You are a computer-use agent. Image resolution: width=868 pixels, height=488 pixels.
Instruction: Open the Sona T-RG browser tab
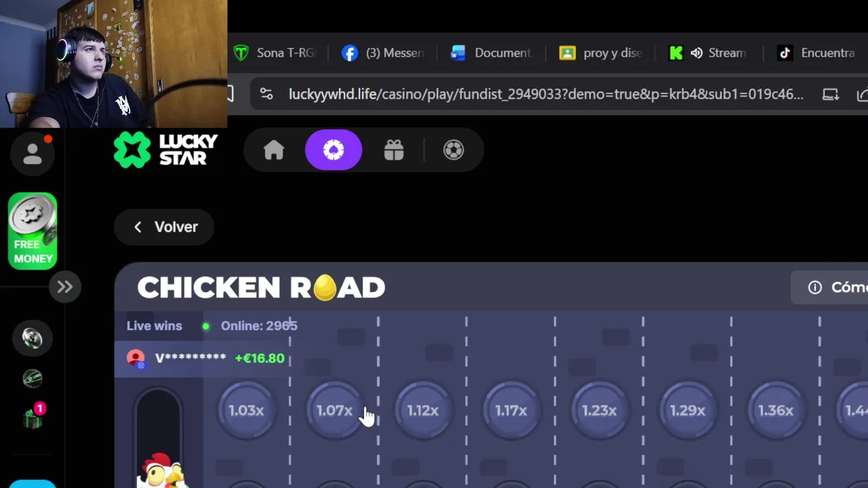[274, 53]
